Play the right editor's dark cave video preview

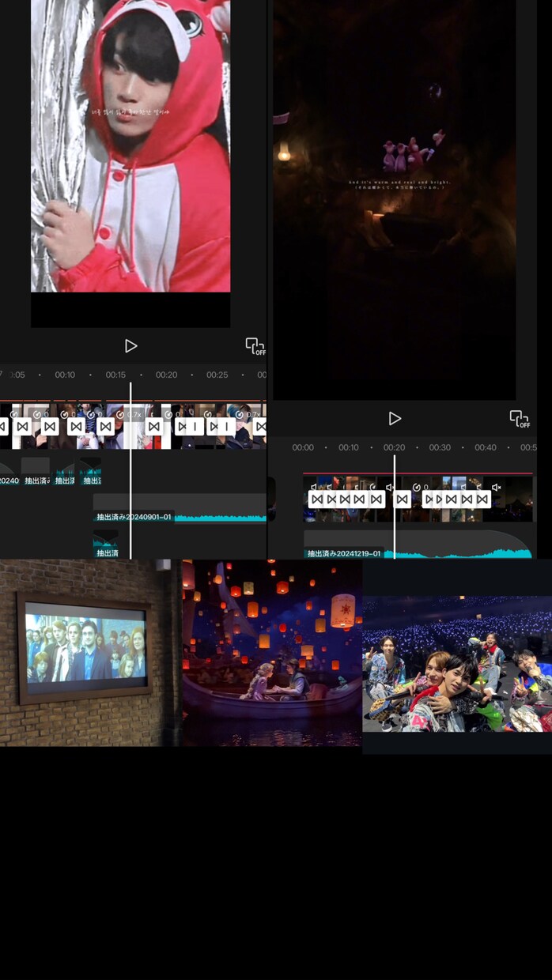click(395, 418)
